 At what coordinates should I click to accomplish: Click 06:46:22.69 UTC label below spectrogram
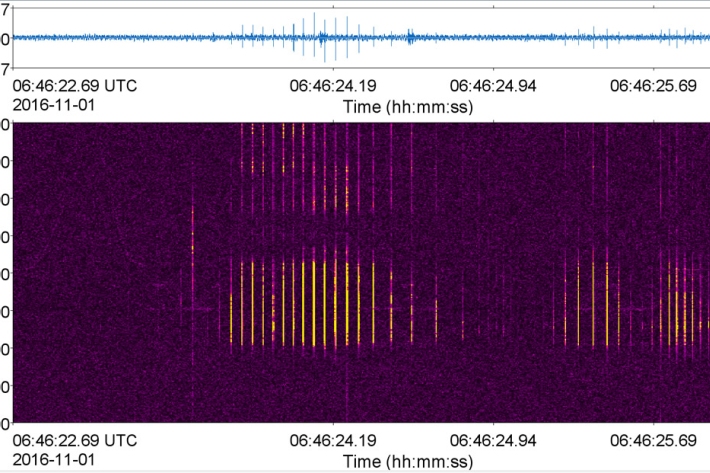tap(75, 440)
